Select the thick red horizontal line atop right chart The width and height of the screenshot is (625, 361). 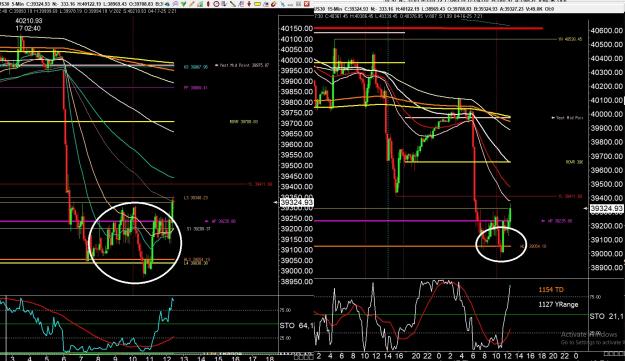pos(428,28)
